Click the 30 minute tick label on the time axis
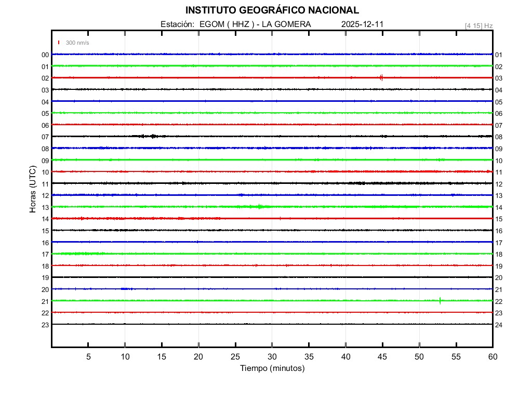This screenshot has width=532, height=399. pyautogui.click(x=272, y=357)
